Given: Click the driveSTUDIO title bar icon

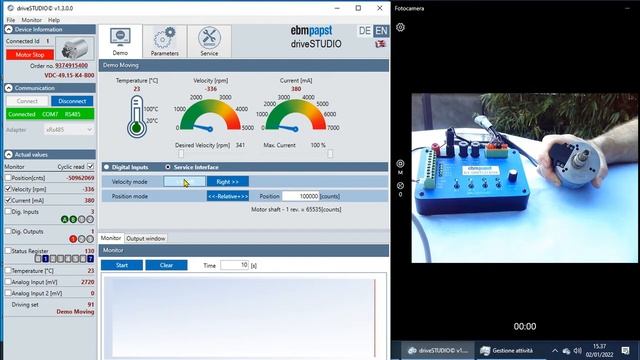Looking at the screenshot, I should 11,8.
